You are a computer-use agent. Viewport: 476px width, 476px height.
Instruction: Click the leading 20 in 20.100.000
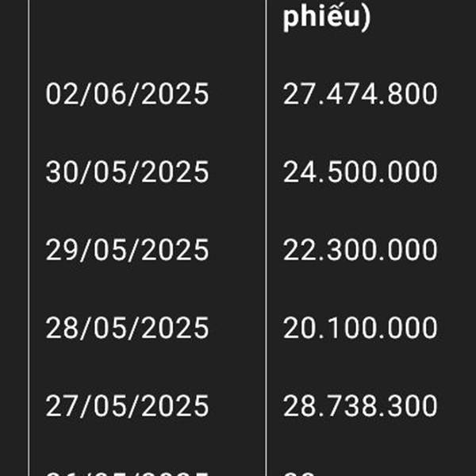[298, 328]
